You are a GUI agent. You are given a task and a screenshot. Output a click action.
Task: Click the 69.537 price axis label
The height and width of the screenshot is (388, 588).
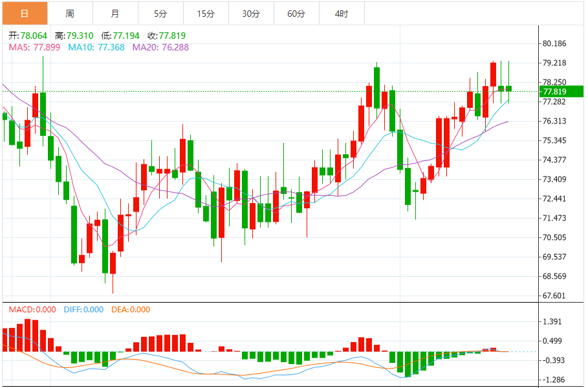[x=554, y=257]
